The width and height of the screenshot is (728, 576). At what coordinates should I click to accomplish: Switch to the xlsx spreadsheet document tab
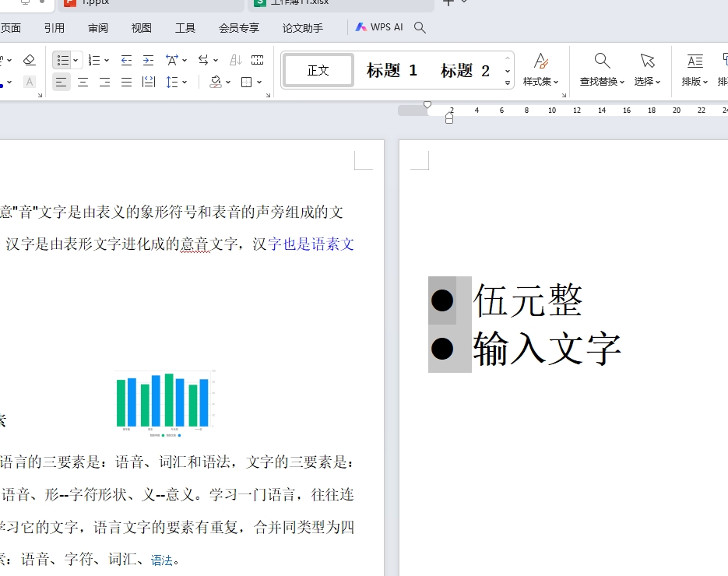coord(342,4)
